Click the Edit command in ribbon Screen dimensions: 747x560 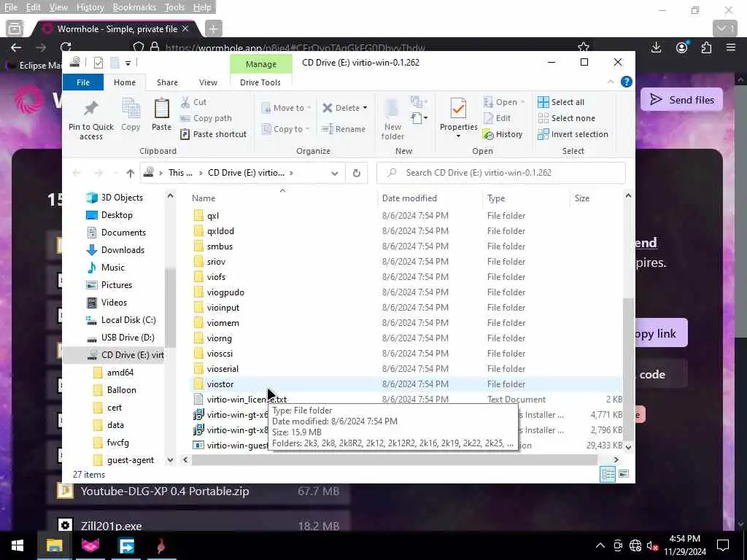point(497,118)
